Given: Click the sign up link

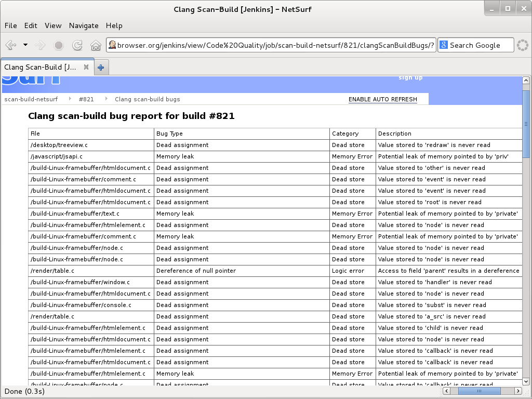Looking at the screenshot, I should tap(410, 78).
